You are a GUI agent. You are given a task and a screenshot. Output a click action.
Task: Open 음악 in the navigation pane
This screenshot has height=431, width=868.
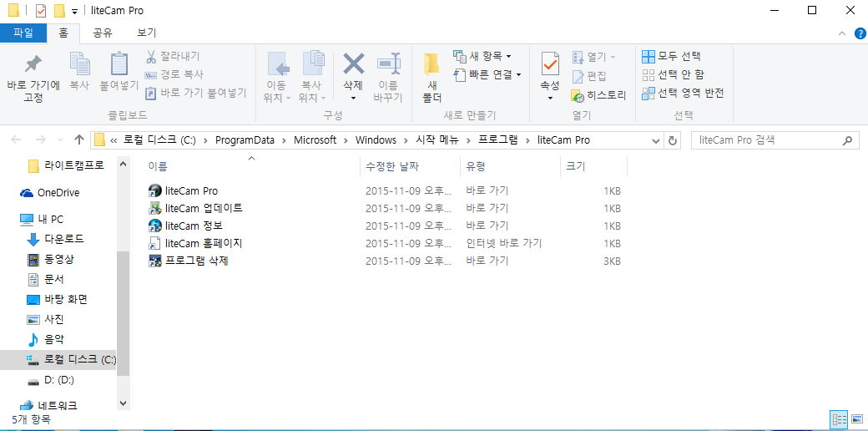pyautogui.click(x=46, y=339)
